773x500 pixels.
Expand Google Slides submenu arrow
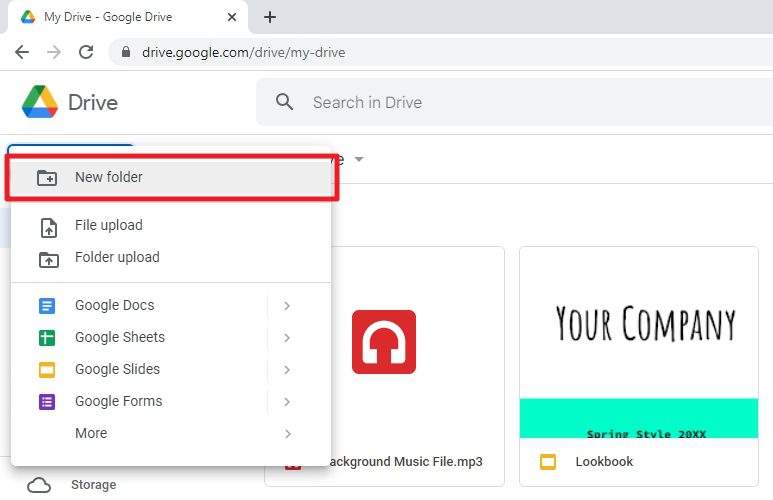coord(287,370)
